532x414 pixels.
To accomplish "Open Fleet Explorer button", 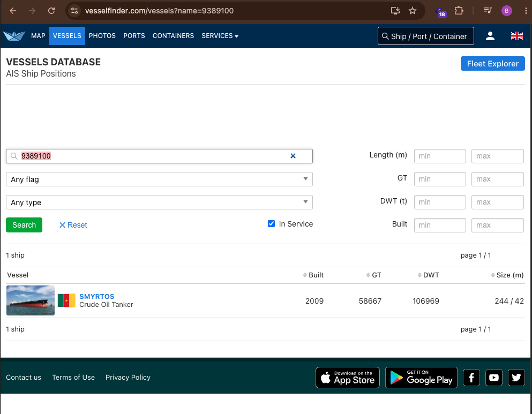I will click(x=493, y=64).
